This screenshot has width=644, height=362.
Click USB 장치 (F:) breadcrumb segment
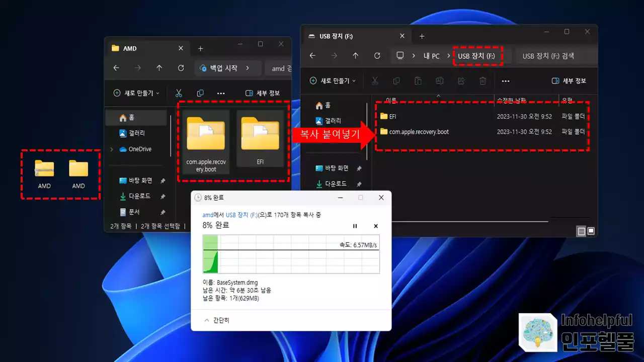(x=476, y=56)
